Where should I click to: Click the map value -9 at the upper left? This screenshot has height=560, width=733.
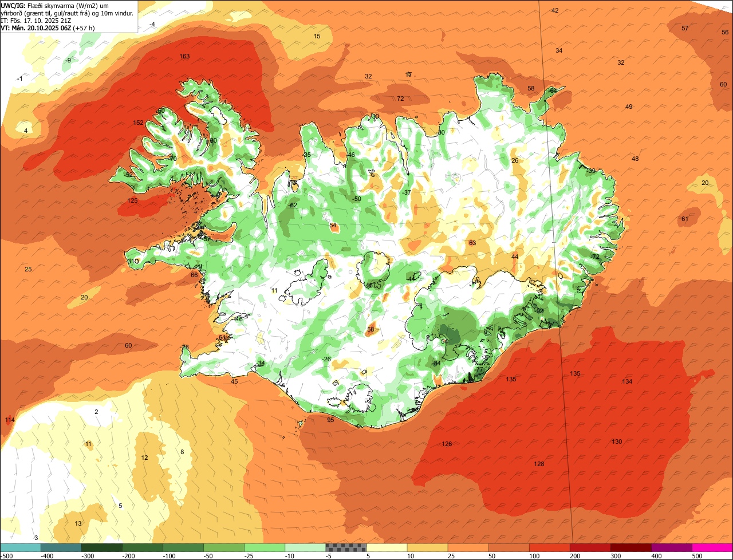click(x=68, y=60)
